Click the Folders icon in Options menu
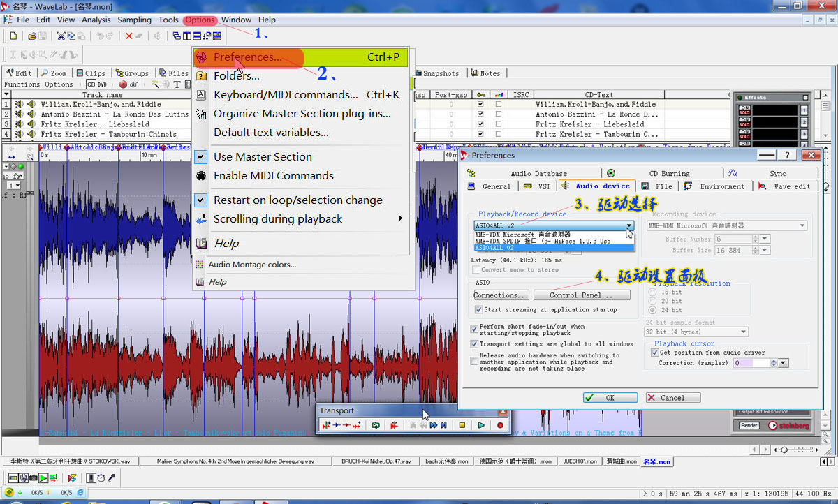The image size is (838, 504). [201, 76]
